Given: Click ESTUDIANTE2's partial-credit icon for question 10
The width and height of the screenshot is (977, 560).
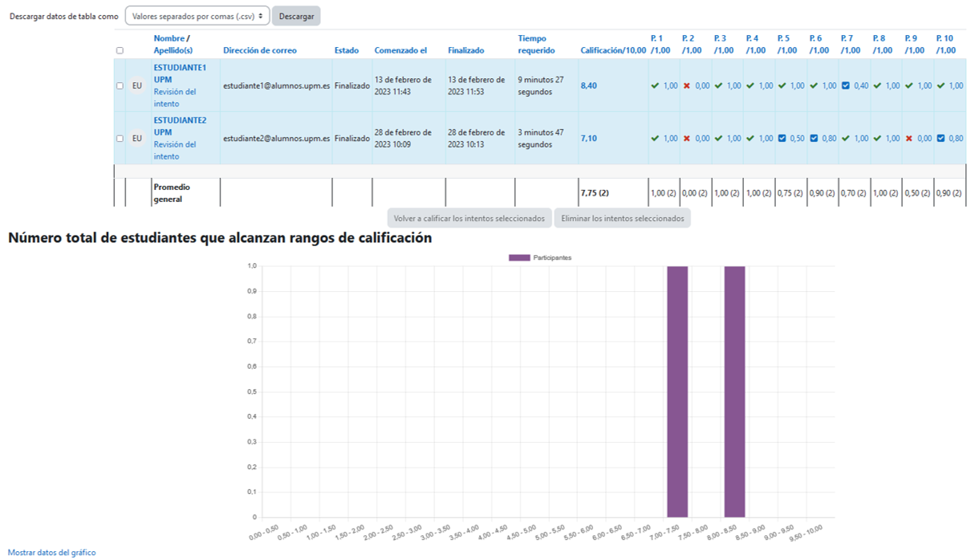Looking at the screenshot, I should tap(940, 138).
